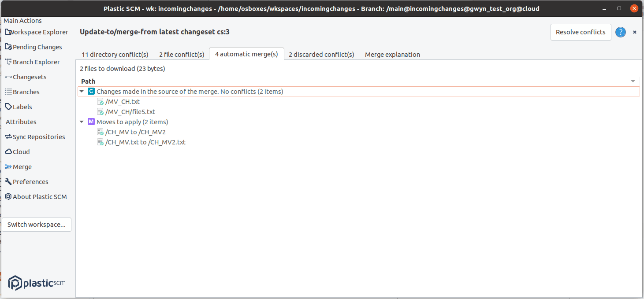This screenshot has width=644, height=299.
Task: Open Preferences from sidebar
Action: pyautogui.click(x=30, y=182)
